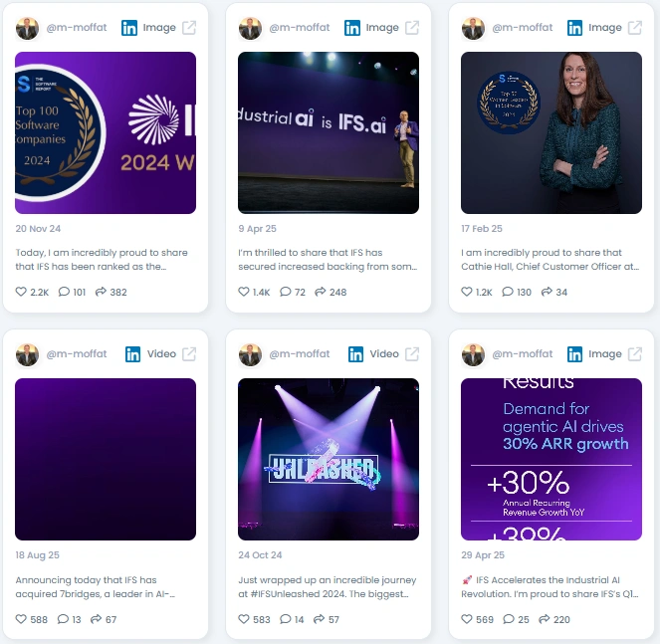The width and height of the screenshot is (660, 644).
Task: Open the Unleashed video thumbnail
Action: [x=329, y=459]
